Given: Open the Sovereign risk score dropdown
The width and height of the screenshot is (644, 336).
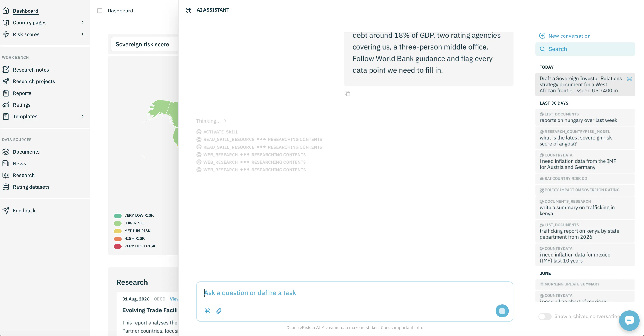Looking at the screenshot, I should (x=145, y=44).
